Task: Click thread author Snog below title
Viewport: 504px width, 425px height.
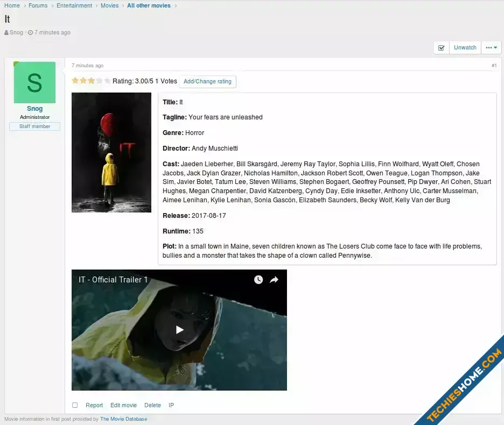Action: point(16,32)
